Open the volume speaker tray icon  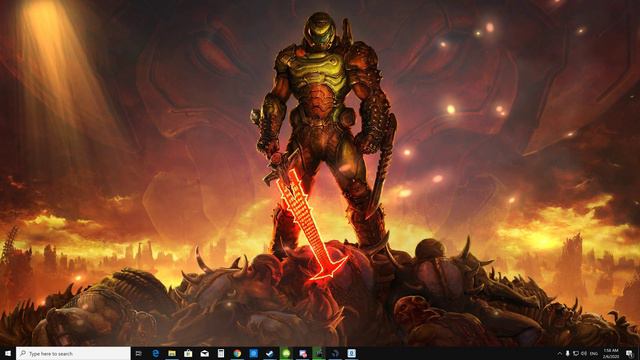coord(584,353)
